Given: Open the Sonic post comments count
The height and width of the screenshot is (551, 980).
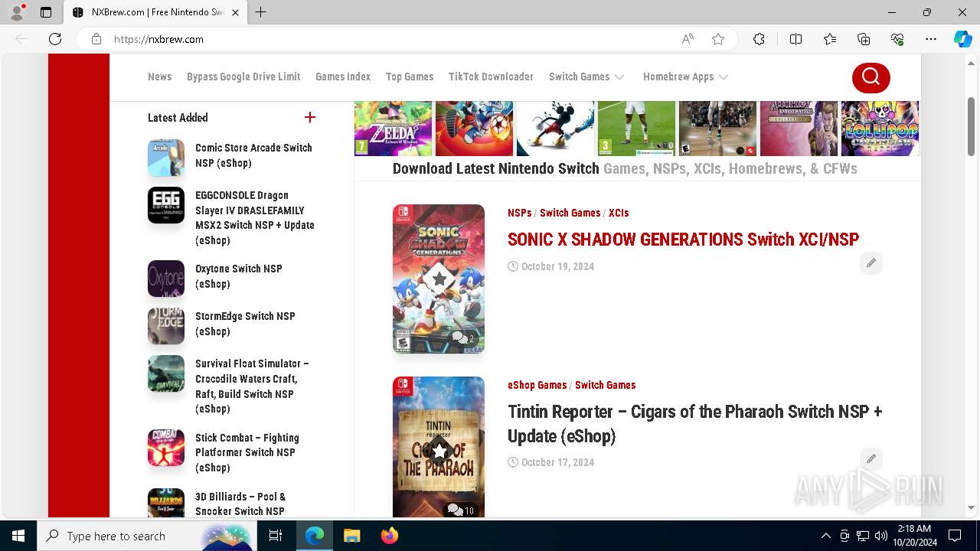Looking at the screenshot, I should pos(462,338).
